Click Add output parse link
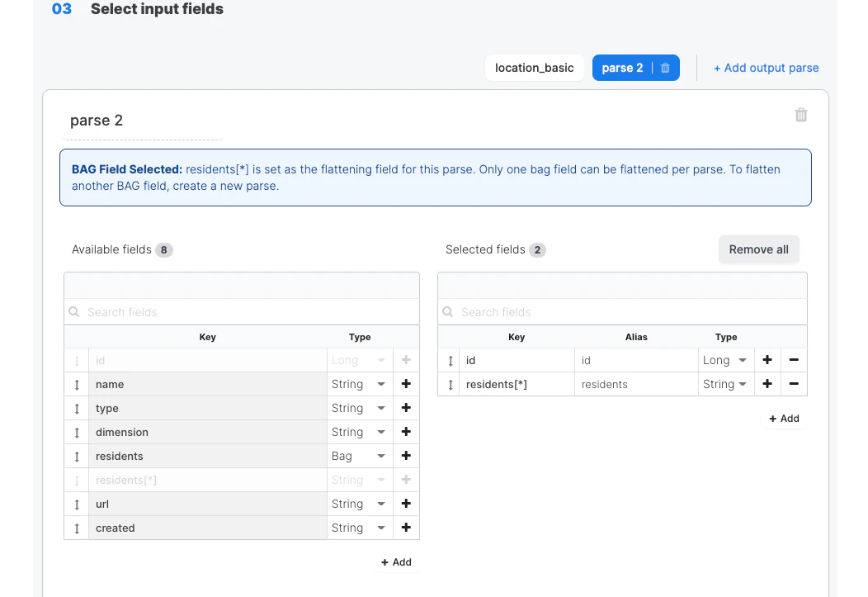This screenshot has height=597, width=868. click(767, 68)
